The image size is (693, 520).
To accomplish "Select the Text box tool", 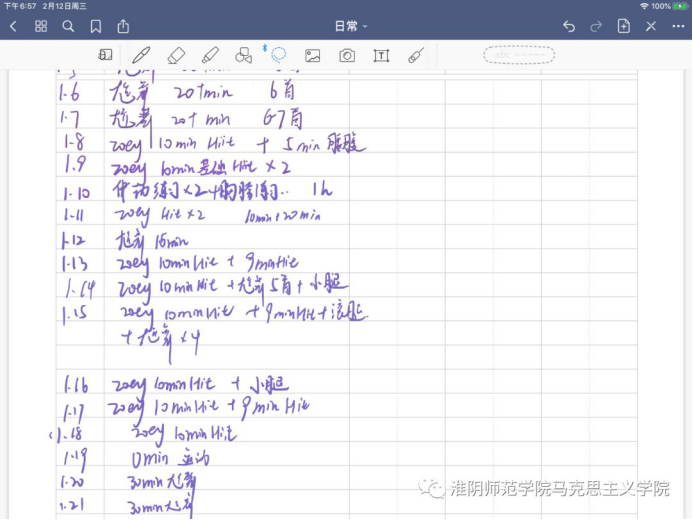I will pos(381,56).
